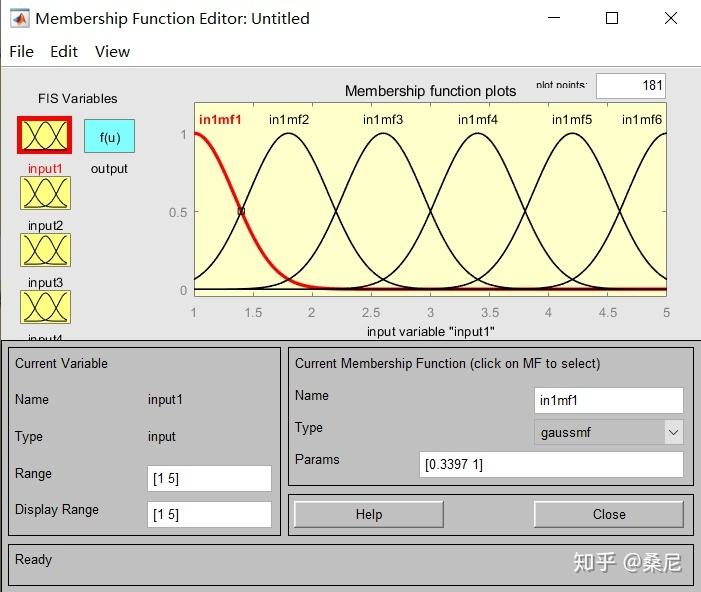
Task: Click the red 'input1' variable label
Action: point(45,169)
